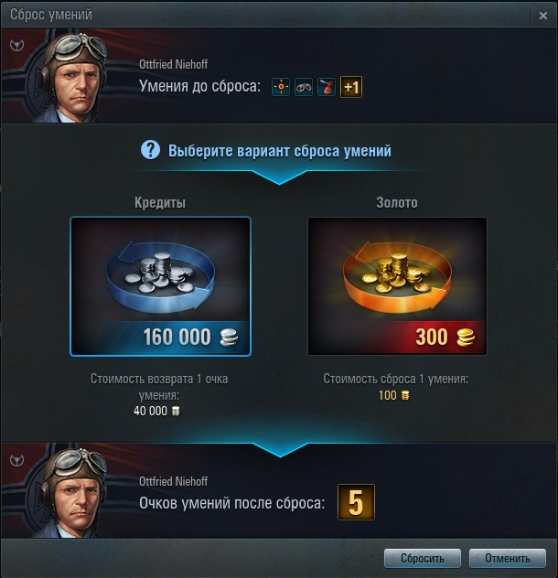This screenshot has width=558, height=578.
Task: Click the crosshair marksman skill icon
Action: point(281,87)
